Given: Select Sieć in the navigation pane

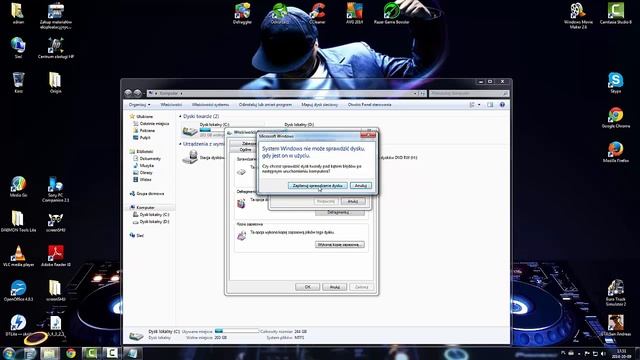Looking at the screenshot, I should click(140, 236).
